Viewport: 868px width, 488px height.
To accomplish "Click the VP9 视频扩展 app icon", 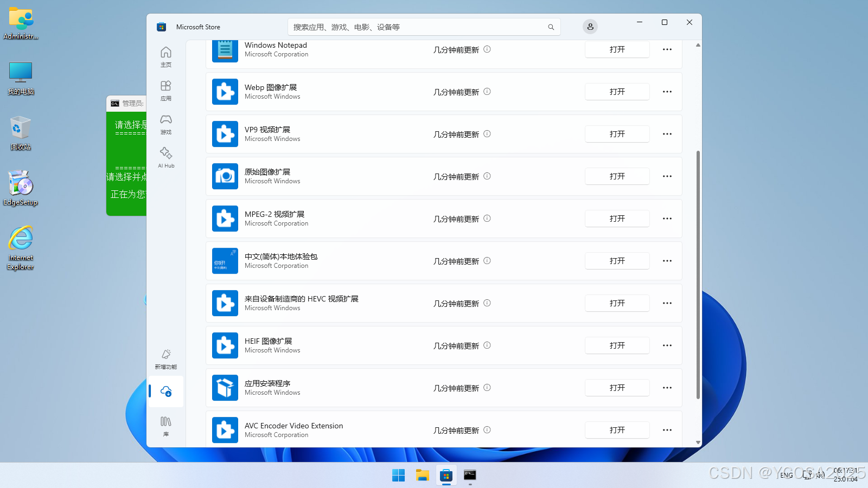I will [x=225, y=134].
